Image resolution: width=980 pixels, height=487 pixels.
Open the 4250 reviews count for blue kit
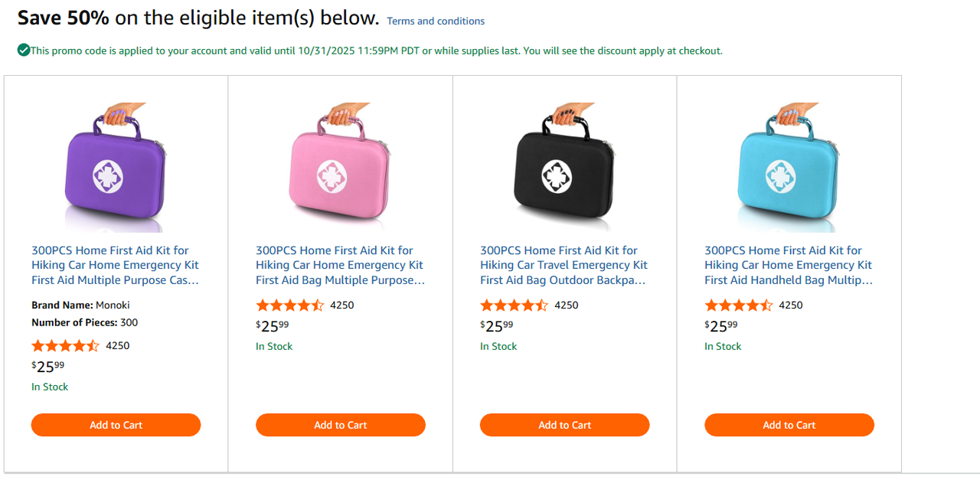[x=791, y=305]
